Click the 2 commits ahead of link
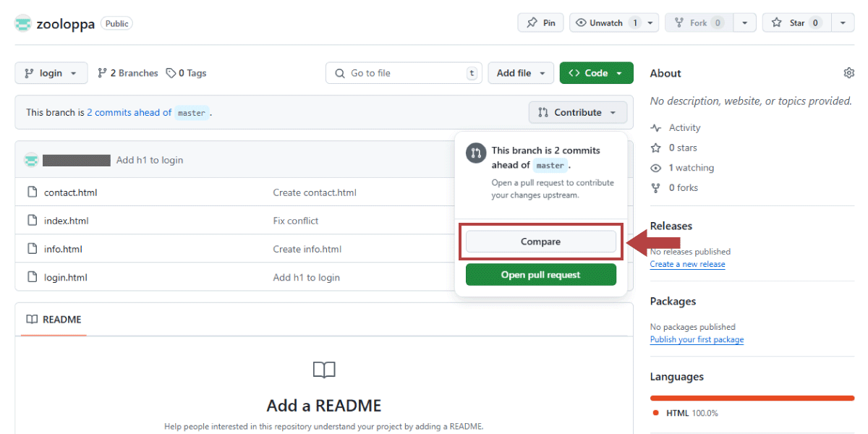868x434 pixels. coord(129,112)
